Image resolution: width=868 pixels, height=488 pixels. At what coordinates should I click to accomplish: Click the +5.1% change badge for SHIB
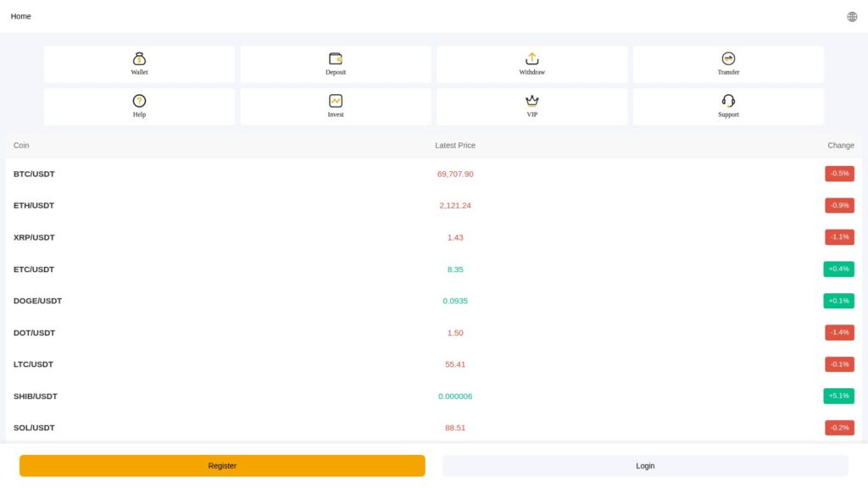click(x=839, y=396)
